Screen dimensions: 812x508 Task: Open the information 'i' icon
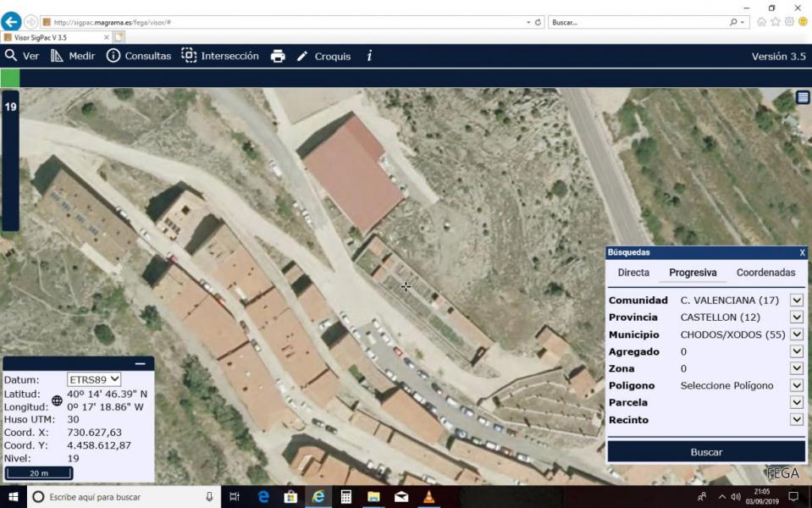(x=369, y=56)
